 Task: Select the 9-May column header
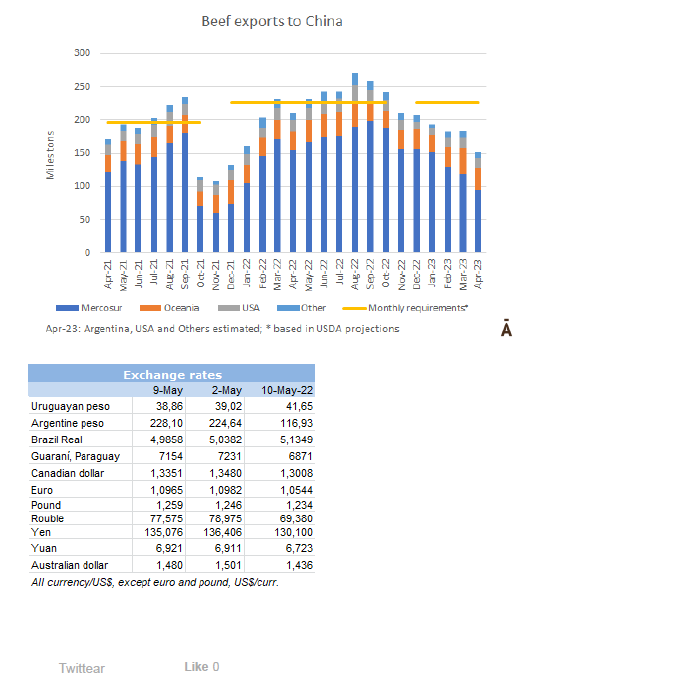tap(167, 389)
